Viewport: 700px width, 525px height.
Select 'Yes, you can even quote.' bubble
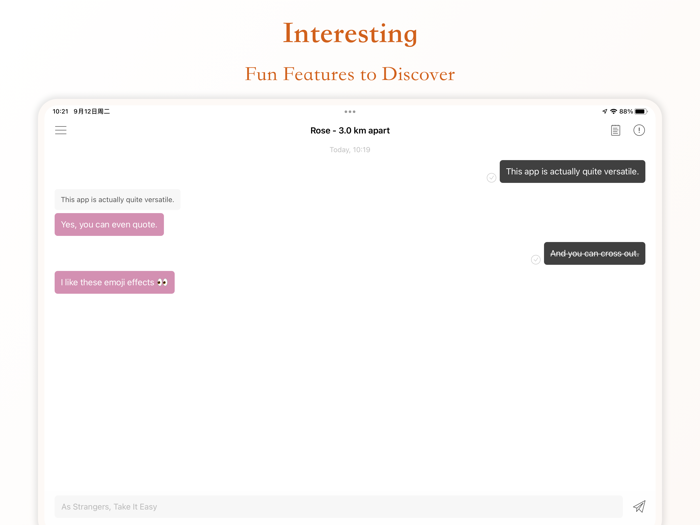point(109,225)
